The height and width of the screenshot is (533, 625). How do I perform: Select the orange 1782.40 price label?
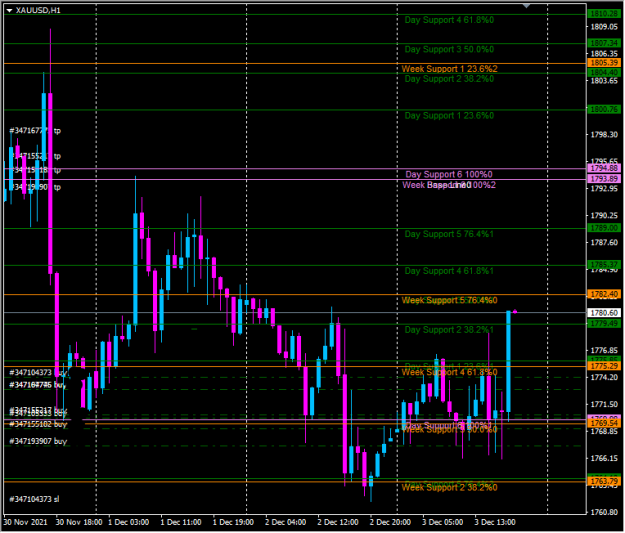[x=604, y=294]
